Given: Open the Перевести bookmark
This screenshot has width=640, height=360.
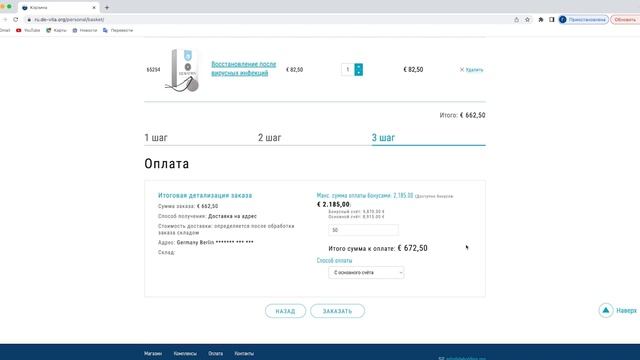Looking at the screenshot, I should (118, 30).
